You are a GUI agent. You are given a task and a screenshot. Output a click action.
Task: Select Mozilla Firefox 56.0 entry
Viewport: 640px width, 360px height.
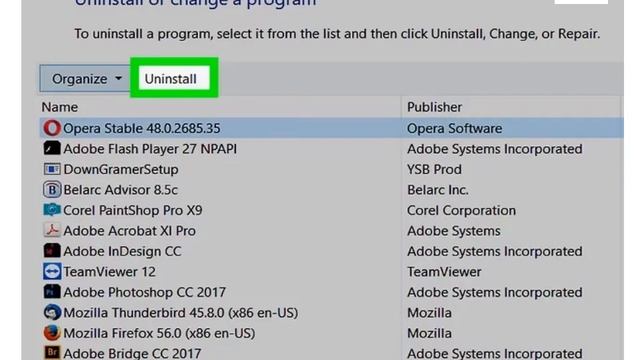159,333
